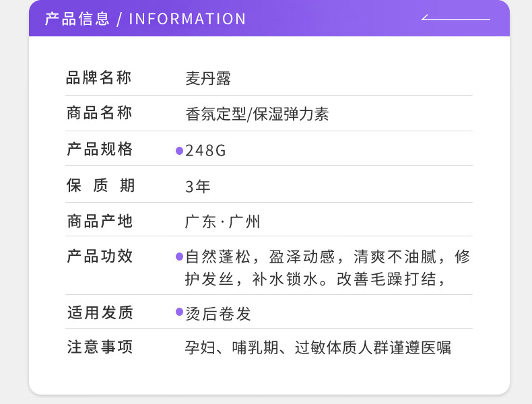Screen dimensions: 532x404
Task: Select the 商品产地 label
Action: (100, 222)
